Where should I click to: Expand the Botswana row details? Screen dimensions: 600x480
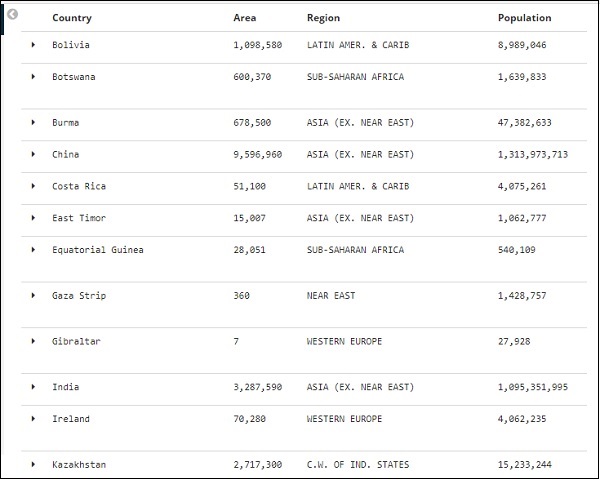[x=33, y=77]
